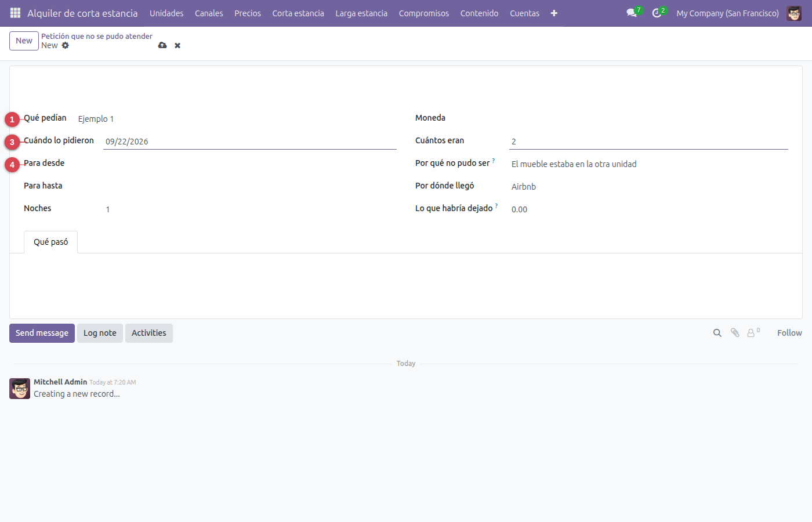Image resolution: width=812 pixels, height=522 pixels.
Task: Open the Corta estancia menu
Action: pyautogui.click(x=298, y=13)
